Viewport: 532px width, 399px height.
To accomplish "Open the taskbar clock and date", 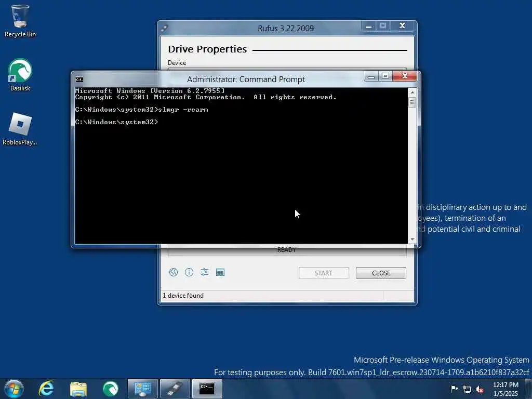I will point(506,389).
